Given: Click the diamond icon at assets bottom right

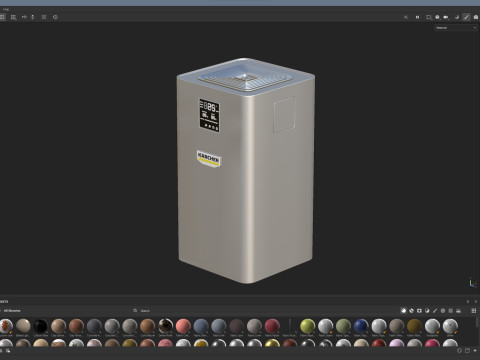Looking at the screenshot, I should tap(459, 351).
